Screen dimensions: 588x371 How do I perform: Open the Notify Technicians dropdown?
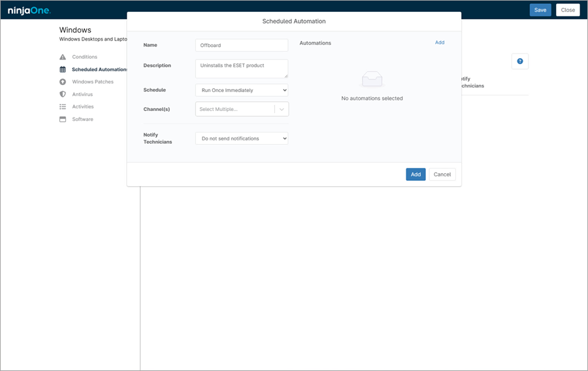pos(241,138)
